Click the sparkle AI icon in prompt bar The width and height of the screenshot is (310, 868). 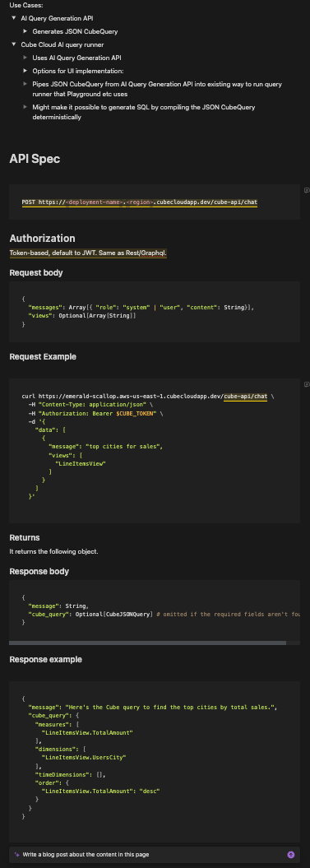[x=17, y=854]
